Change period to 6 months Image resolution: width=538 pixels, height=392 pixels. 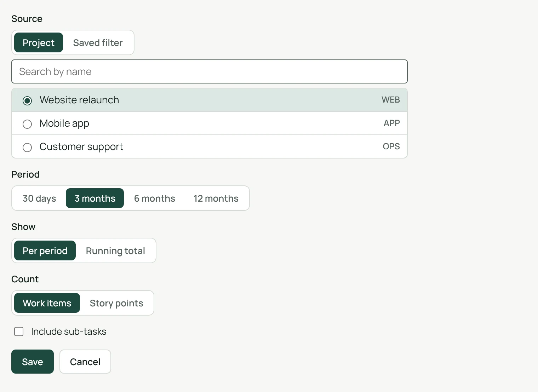coord(154,198)
